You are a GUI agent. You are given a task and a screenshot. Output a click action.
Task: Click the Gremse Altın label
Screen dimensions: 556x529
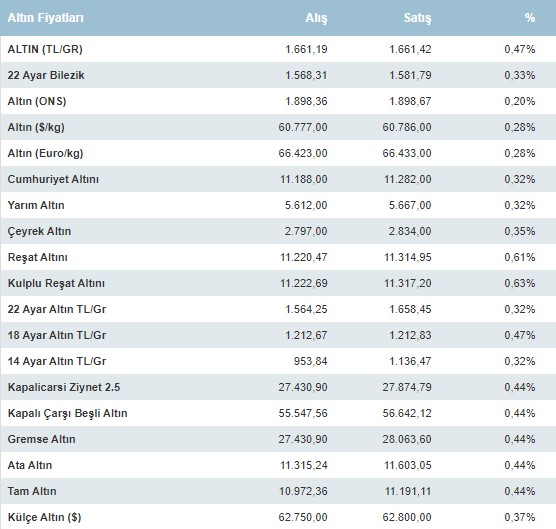tap(41, 439)
